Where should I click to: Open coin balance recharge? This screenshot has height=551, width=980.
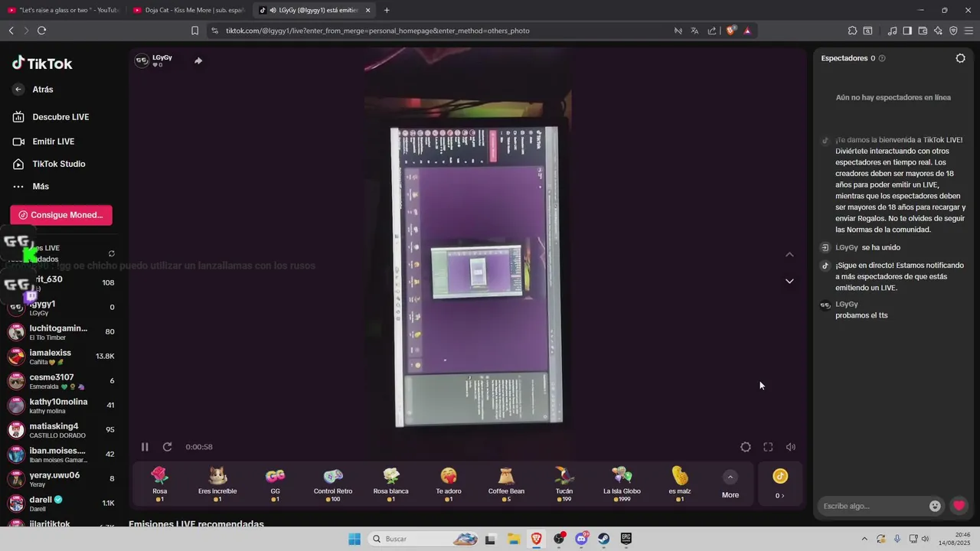[x=780, y=484]
